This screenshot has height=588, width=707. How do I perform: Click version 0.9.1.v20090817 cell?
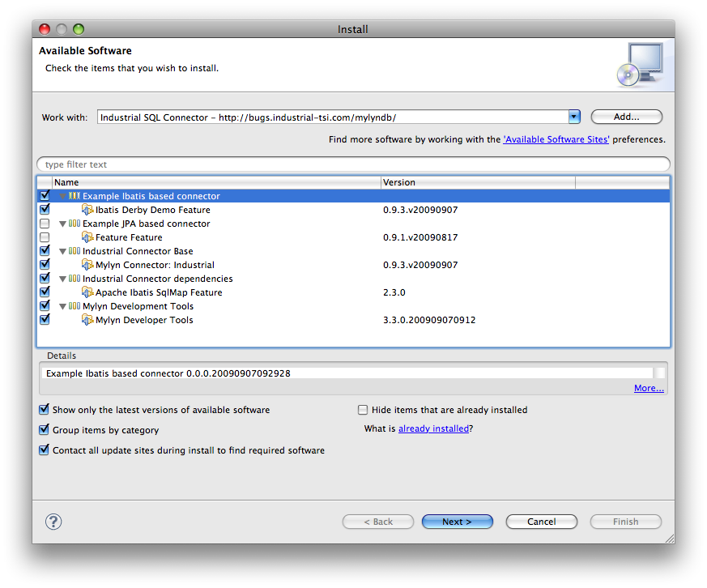tap(420, 237)
